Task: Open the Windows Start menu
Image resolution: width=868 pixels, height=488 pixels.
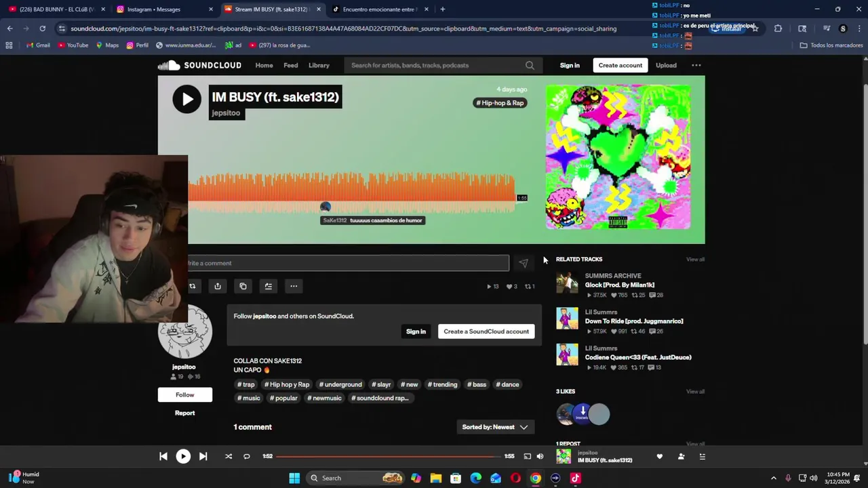Action: point(294,478)
